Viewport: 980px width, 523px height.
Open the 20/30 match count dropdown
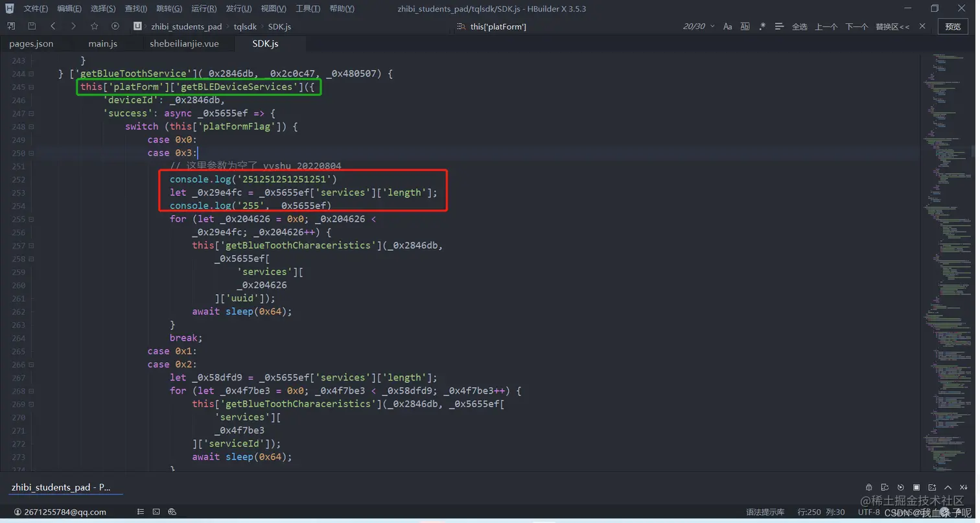pos(699,26)
